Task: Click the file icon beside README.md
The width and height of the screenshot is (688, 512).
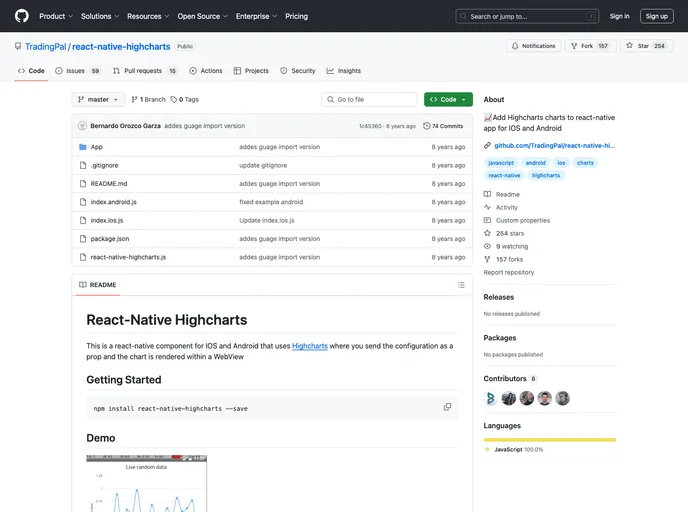Action: [x=83, y=184]
